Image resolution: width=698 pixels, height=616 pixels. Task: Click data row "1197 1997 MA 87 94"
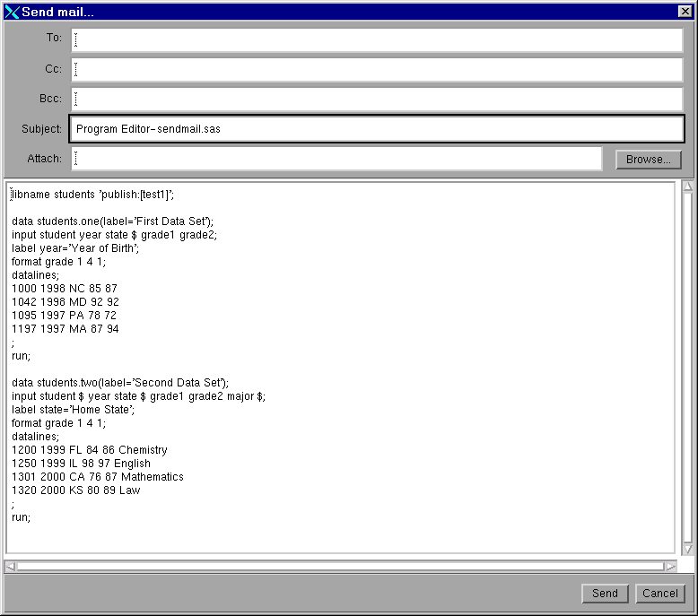pos(65,329)
